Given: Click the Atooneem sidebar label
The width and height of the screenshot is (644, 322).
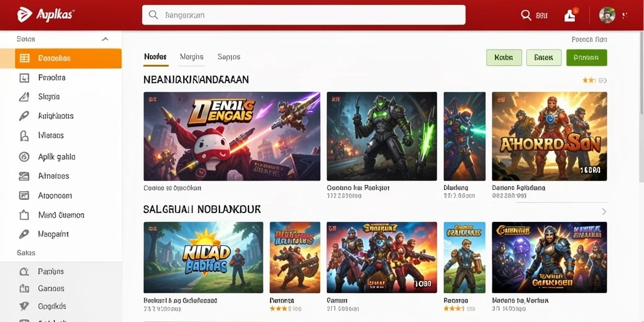Looking at the screenshot, I should coord(55,196).
